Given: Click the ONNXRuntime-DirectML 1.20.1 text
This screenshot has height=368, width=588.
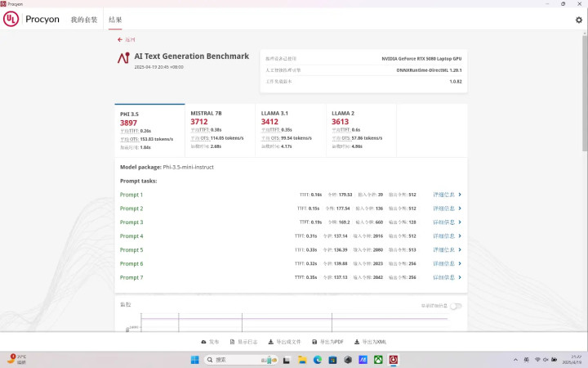Looking at the screenshot, I should 429,70.
